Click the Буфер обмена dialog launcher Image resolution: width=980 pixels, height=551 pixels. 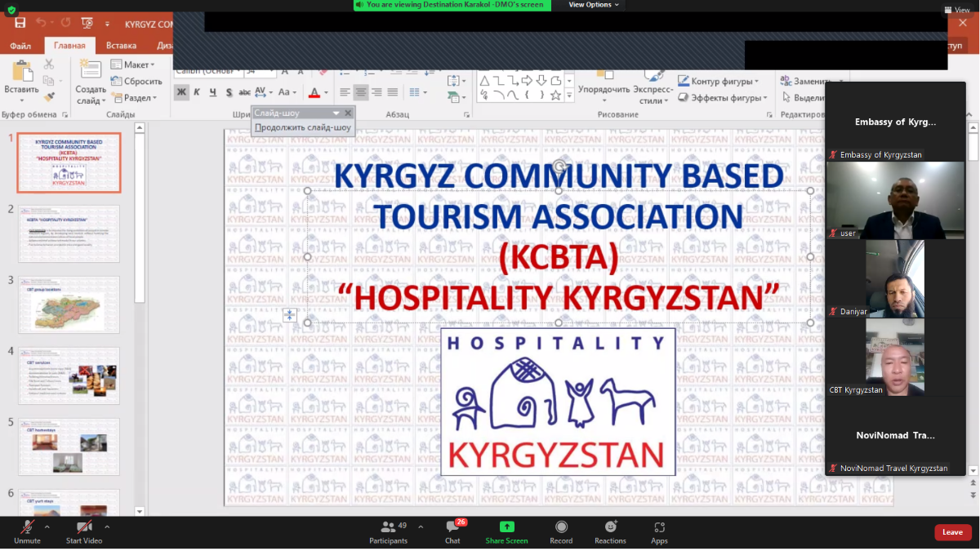point(64,115)
